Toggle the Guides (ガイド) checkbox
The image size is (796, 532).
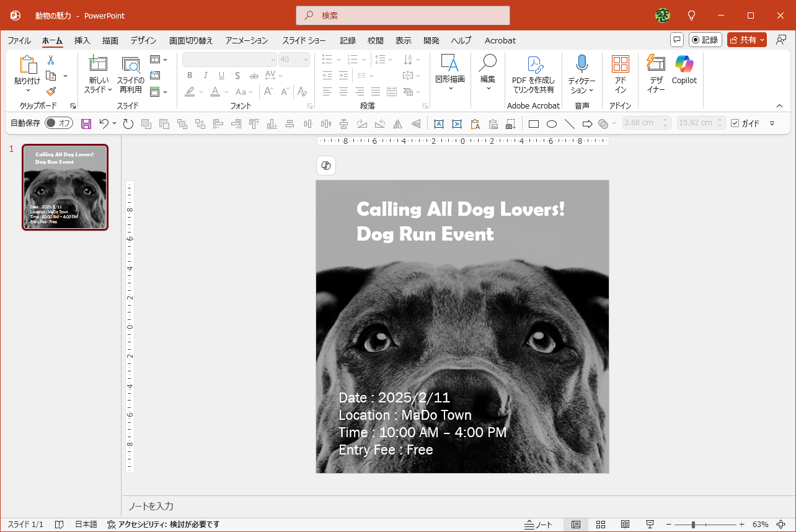735,123
